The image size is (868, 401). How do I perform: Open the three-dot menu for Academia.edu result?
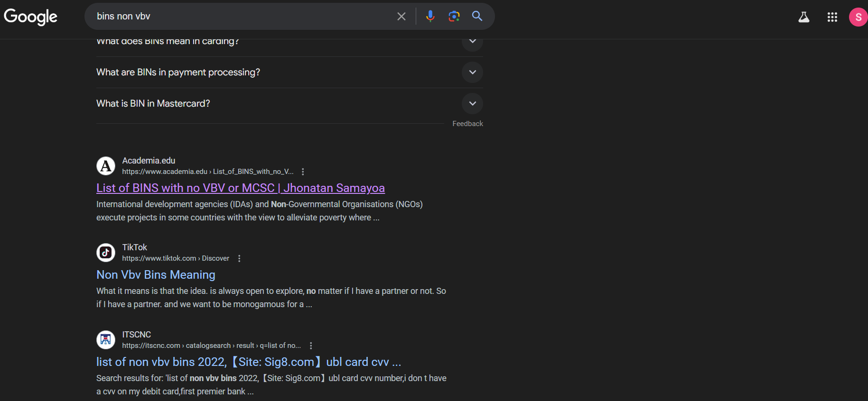[x=303, y=172]
